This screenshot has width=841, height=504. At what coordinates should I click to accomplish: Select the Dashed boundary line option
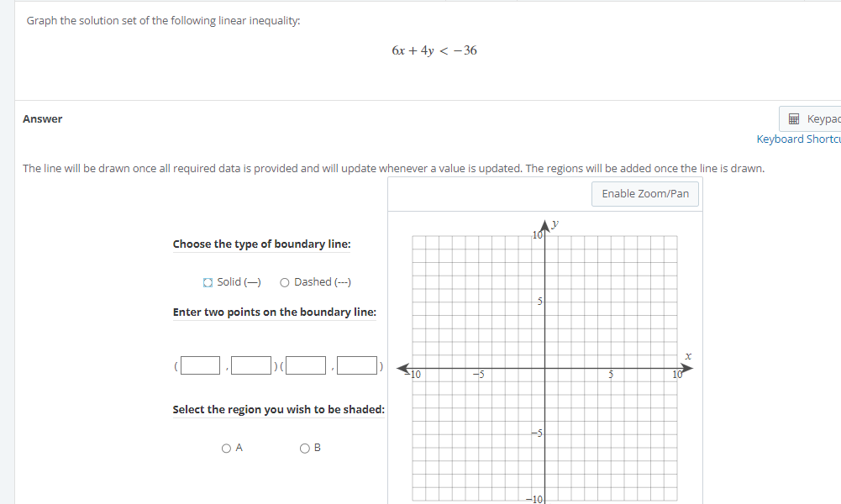(x=285, y=282)
